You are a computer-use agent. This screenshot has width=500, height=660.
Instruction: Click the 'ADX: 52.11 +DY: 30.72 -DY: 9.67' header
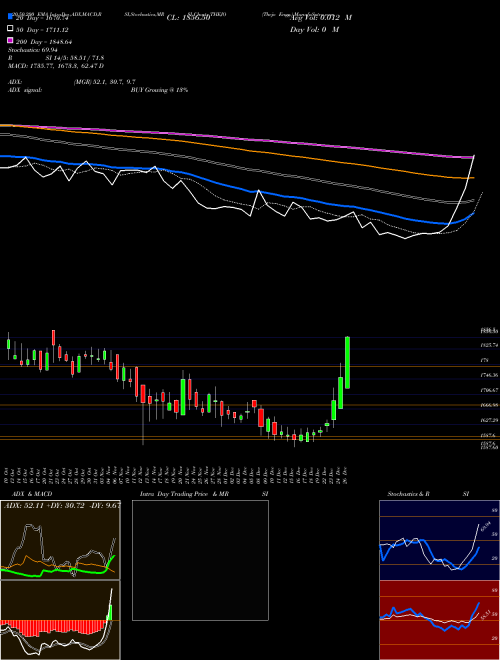click(x=61, y=505)
